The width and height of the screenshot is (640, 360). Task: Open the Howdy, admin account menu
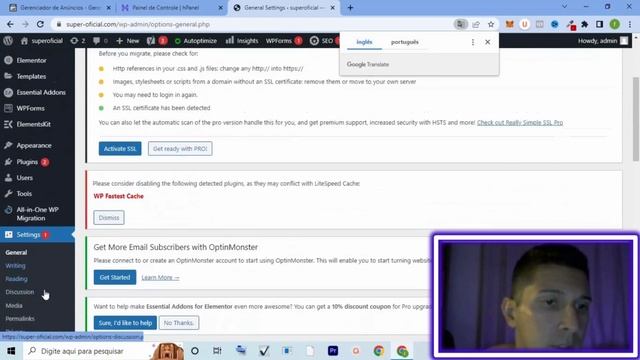[603, 41]
